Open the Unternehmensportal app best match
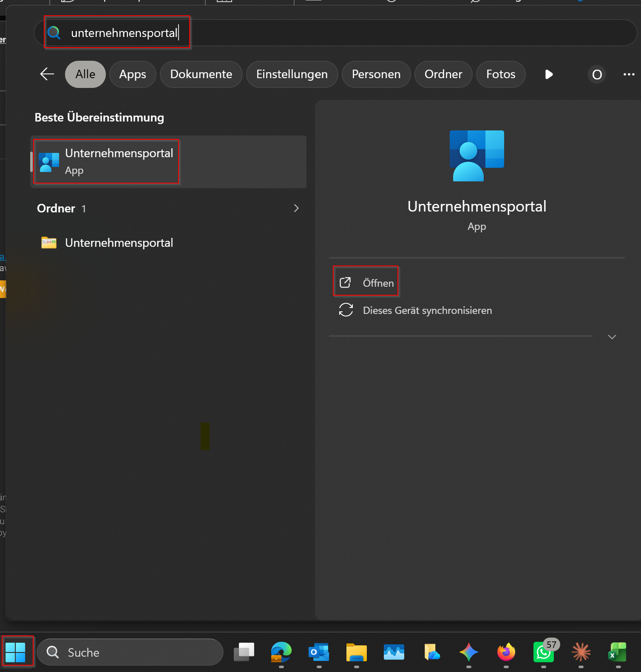Image resolution: width=641 pixels, height=672 pixels. click(x=169, y=162)
